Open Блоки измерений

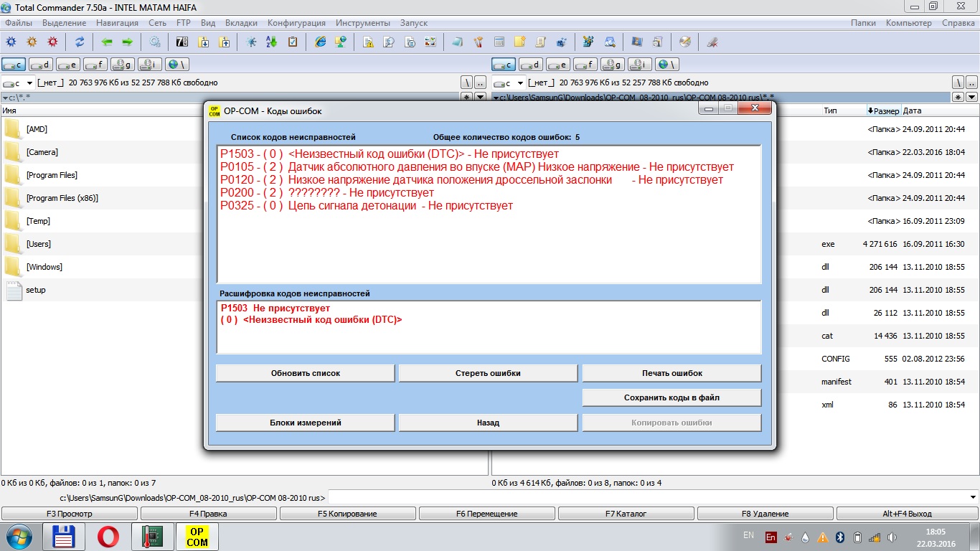pyautogui.click(x=306, y=423)
